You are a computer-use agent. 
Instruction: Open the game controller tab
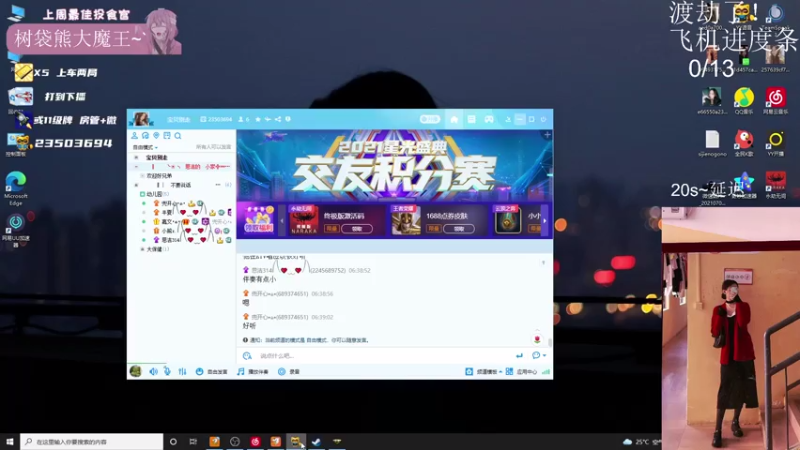click(x=489, y=119)
